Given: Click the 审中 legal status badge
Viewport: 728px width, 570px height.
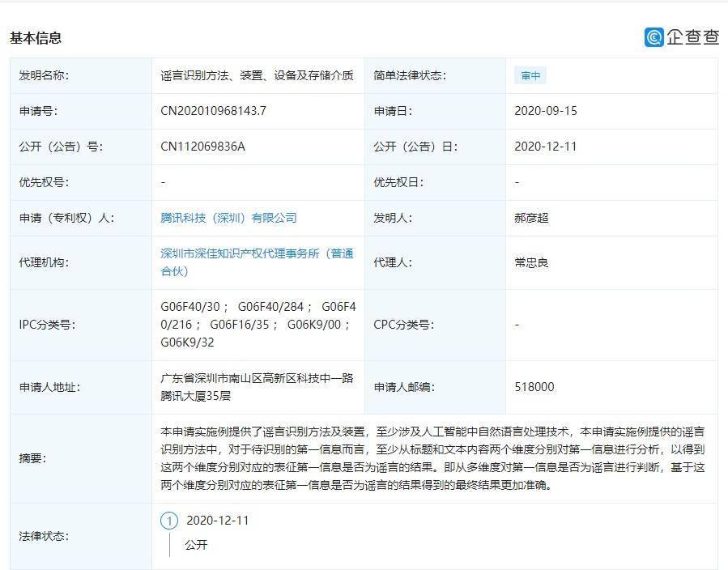Looking at the screenshot, I should (530, 75).
